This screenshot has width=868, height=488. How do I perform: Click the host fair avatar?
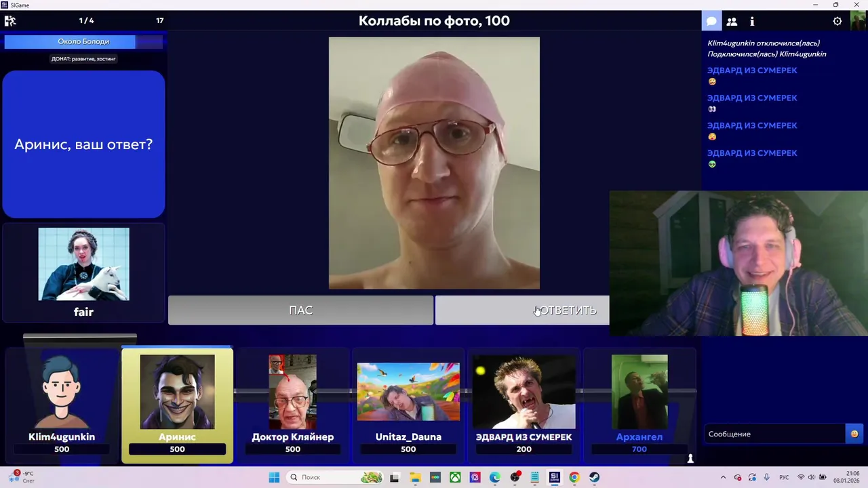click(x=83, y=264)
